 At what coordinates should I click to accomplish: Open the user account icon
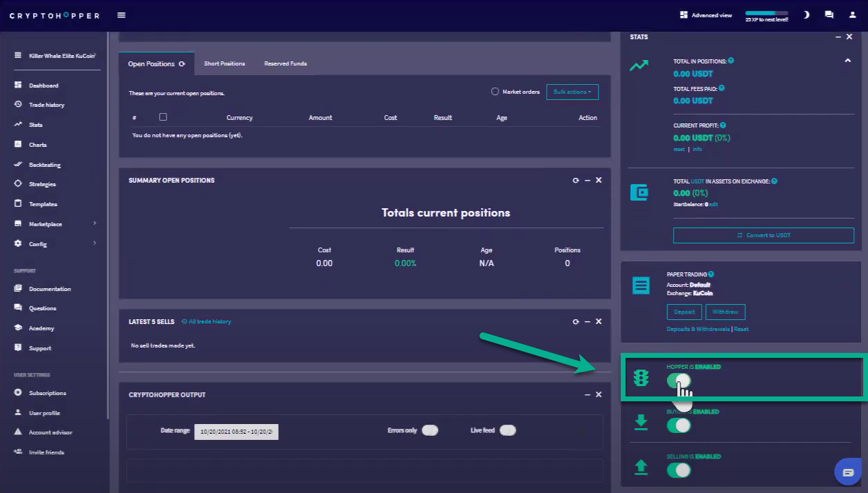coord(852,14)
